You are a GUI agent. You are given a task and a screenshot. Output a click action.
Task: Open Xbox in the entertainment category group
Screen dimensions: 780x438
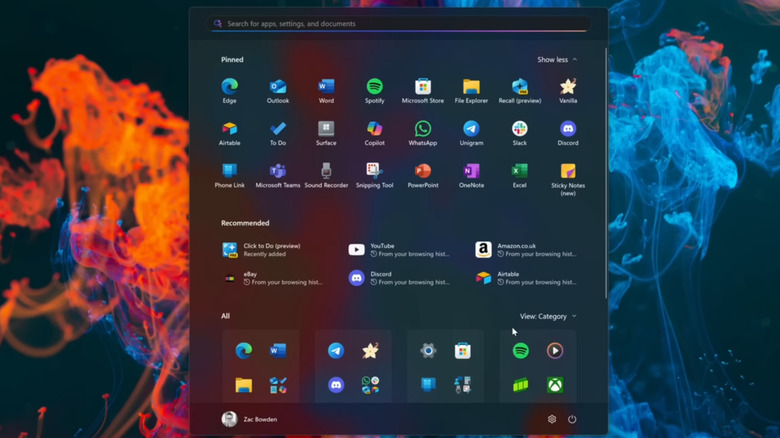[555, 385]
